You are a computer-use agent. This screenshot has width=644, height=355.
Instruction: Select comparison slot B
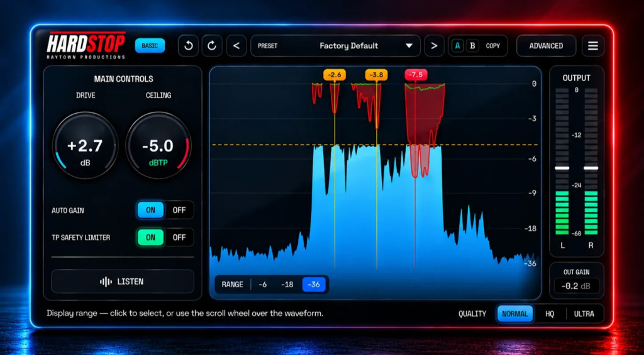tap(472, 46)
